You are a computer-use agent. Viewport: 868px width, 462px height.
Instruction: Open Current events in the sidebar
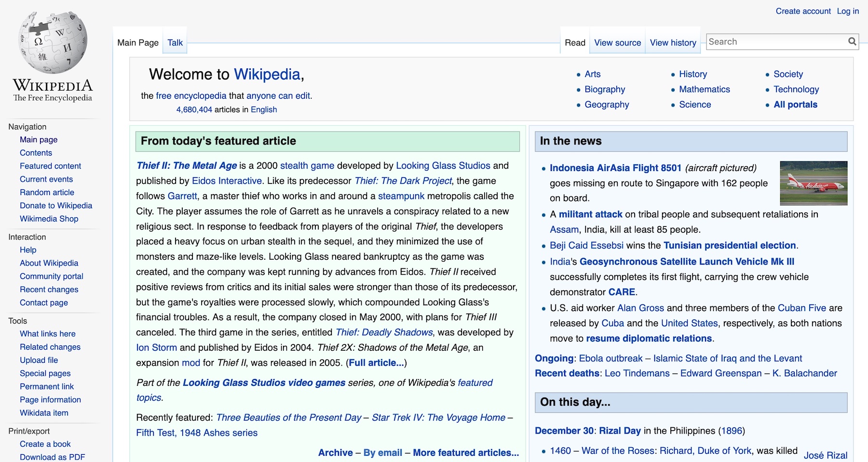tap(46, 179)
